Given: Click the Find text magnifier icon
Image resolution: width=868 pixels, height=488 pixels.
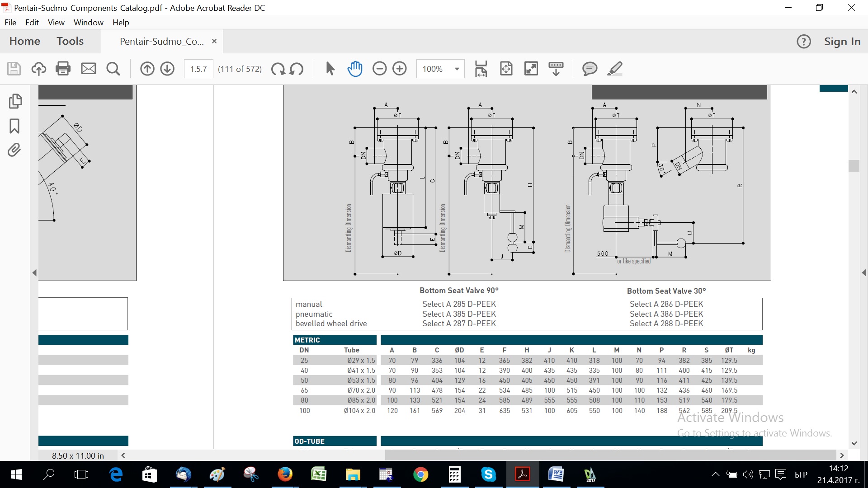Looking at the screenshot, I should click(x=113, y=69).
